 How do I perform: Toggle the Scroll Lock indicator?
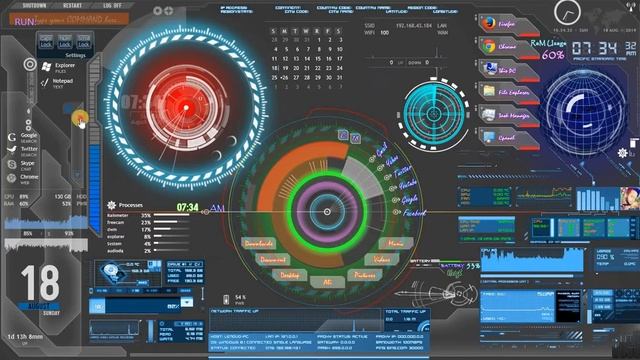tap(84, 42)
